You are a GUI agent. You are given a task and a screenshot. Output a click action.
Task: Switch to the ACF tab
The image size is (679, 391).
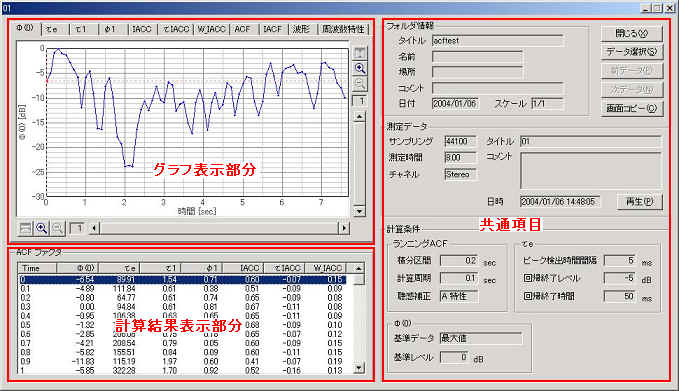pyautogui.click(x=243, y=29)
